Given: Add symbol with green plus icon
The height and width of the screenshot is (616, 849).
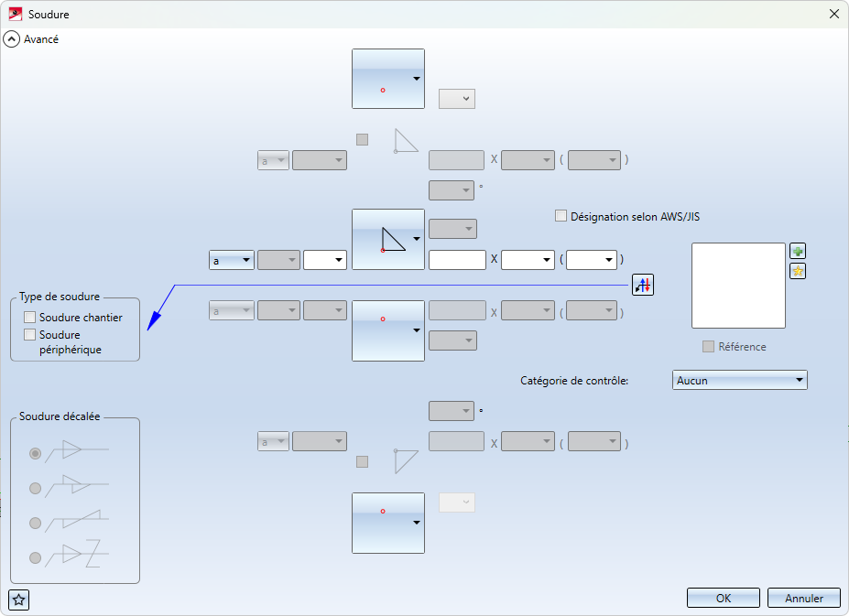Looking at the screenshot, I should point(798,251).
